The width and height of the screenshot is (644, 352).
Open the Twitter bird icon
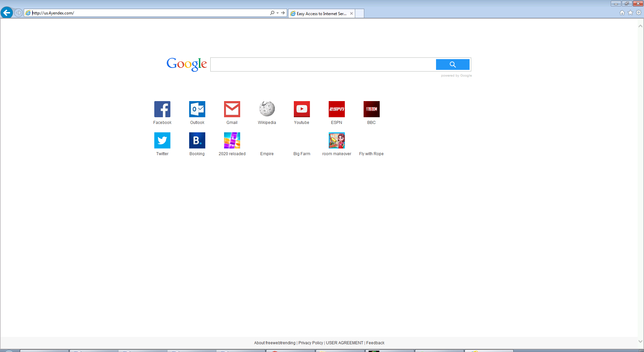[x=162, y=140]
